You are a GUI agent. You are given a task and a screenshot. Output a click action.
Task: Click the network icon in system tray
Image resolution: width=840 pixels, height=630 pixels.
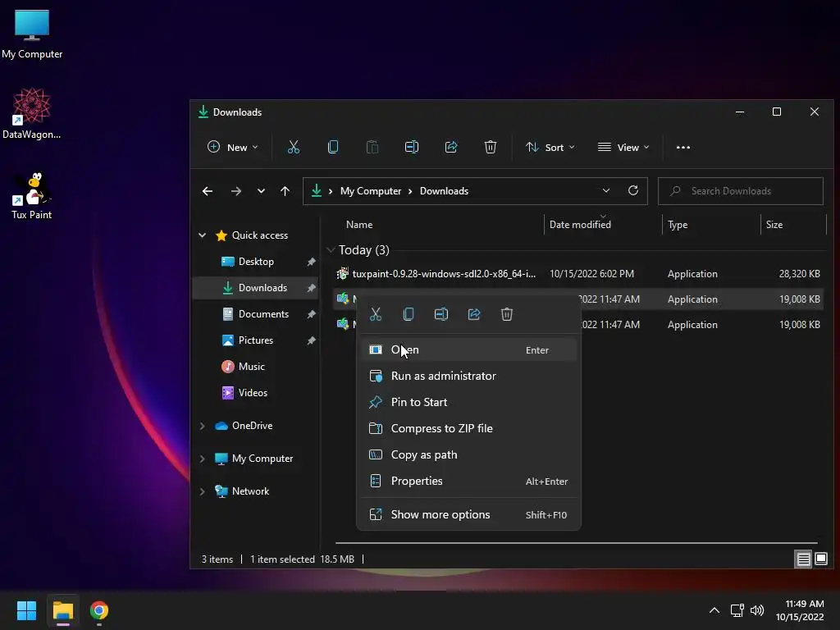point(737,610)
